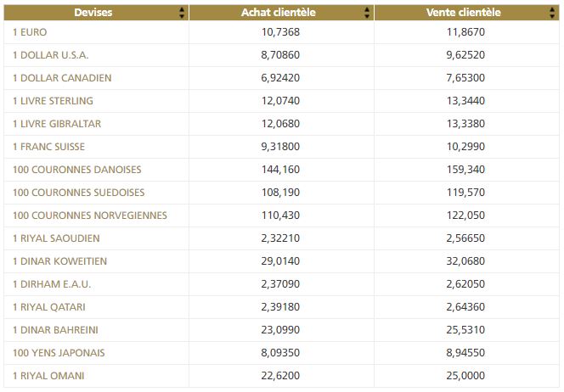Select the 1 FRANC SUISSE currency
This screenshot has width=564, height=392.
[50, 147]
